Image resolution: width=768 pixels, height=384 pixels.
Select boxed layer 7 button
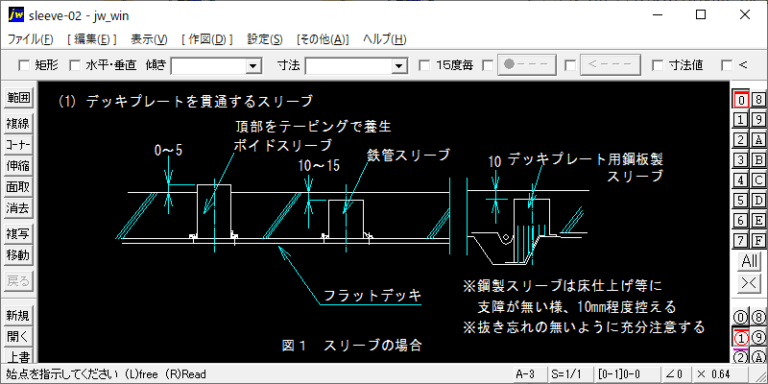(x=741, y=240)
